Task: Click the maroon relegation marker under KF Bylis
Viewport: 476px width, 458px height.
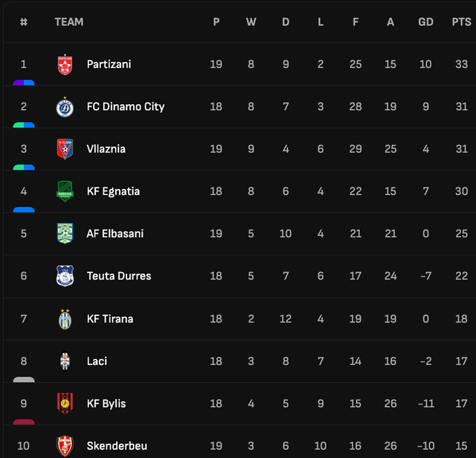Action: (x=24, y=422)
